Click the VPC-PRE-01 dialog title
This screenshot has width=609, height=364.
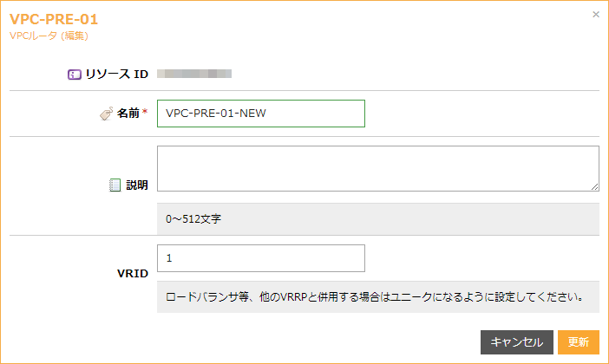[x=54, y=19]
